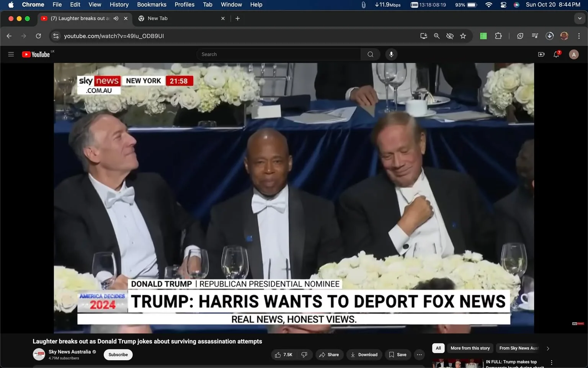Screen dimensions: 588x368
Task: Select 'More from this story' chip
Action: click(470, 348)
